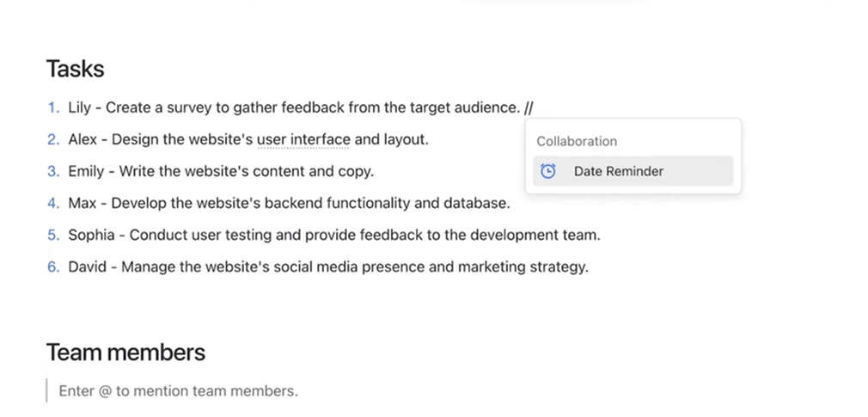This screenshot has height=417, width=868.
Task: Click Lily's survey task text
Action: (x=292, y=107)
